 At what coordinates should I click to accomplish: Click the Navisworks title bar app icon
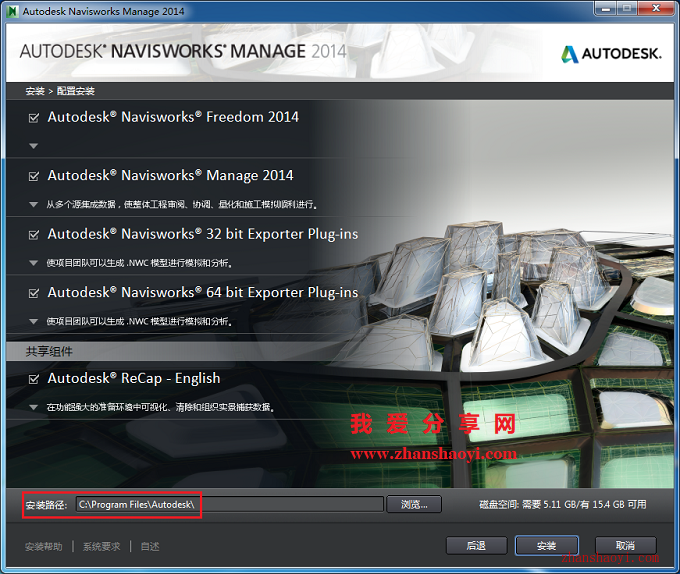(x=13, y=11)
